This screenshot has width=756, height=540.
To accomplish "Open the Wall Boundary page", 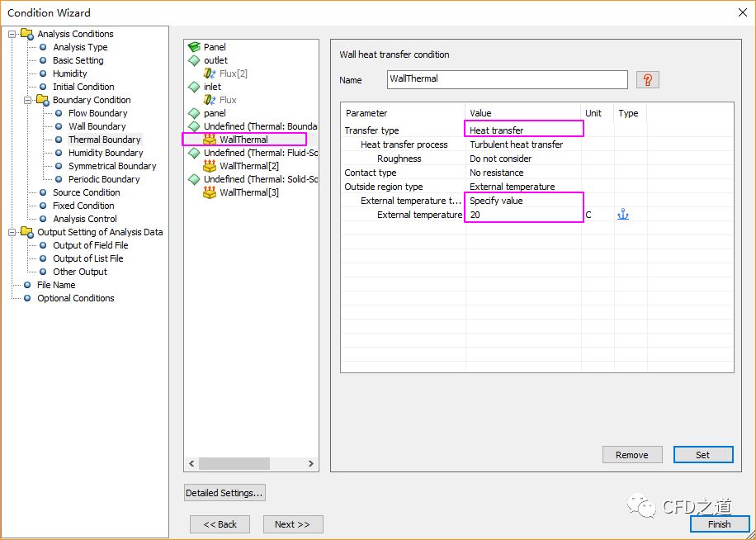I will [97, 126].
